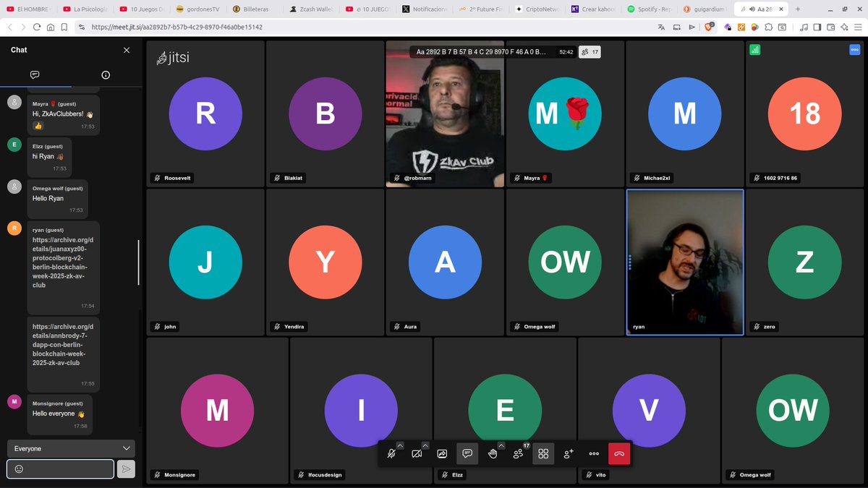Expand reactions arrow above raise hand
Image resolution: width=868 pixels, height=488 pixels.
[501, 445]
